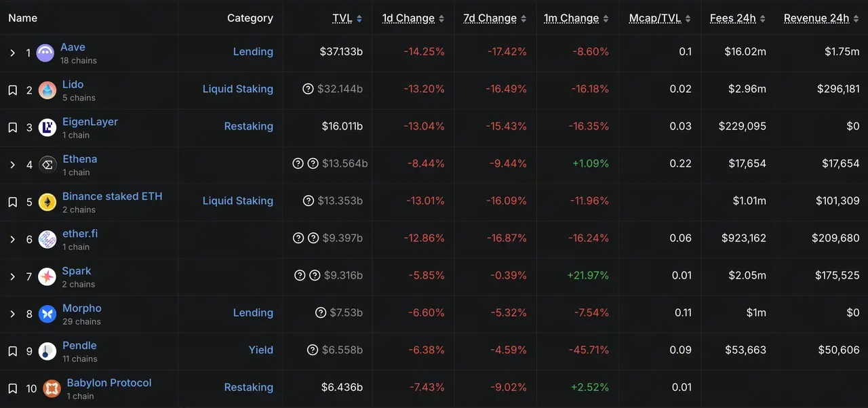Bookmark the Pendle row
This screenshot has height=408, width=868.
12,351
